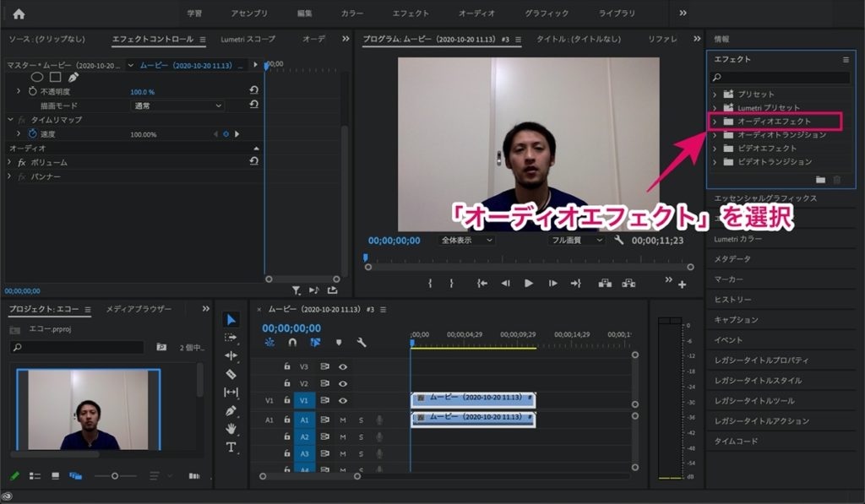Open the メタデータ panel
This screenshot has height=504, width=865.
click(732, 258)
